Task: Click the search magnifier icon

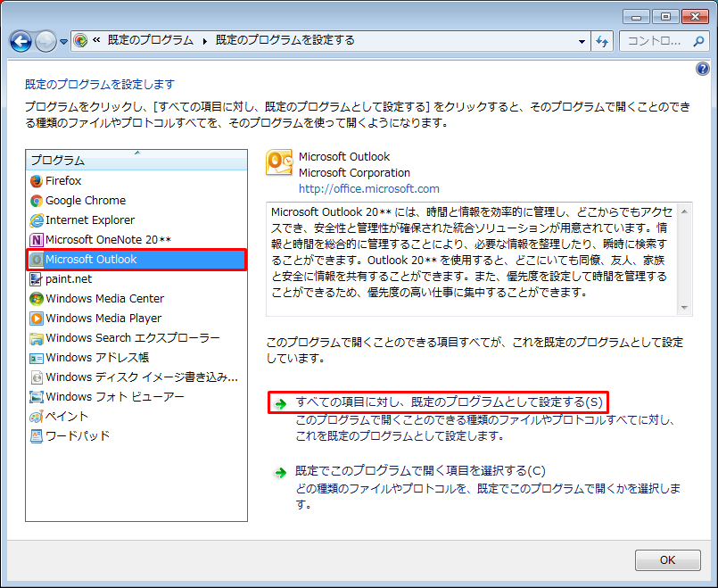Action: click(698, 42)
